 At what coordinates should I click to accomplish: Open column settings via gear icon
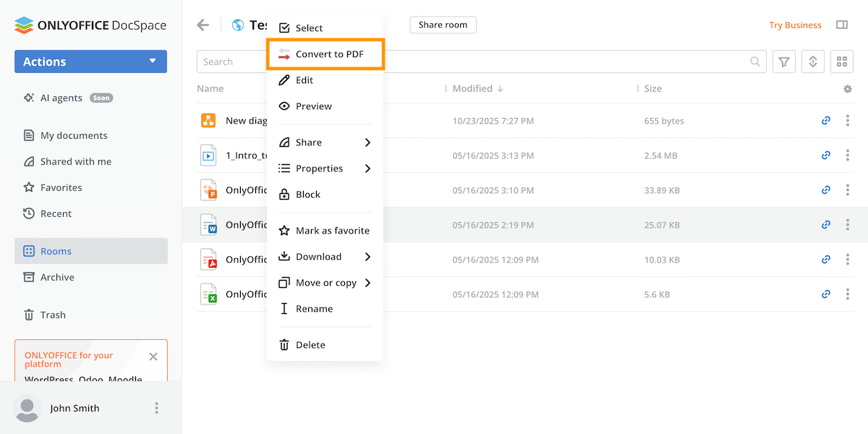847,88
